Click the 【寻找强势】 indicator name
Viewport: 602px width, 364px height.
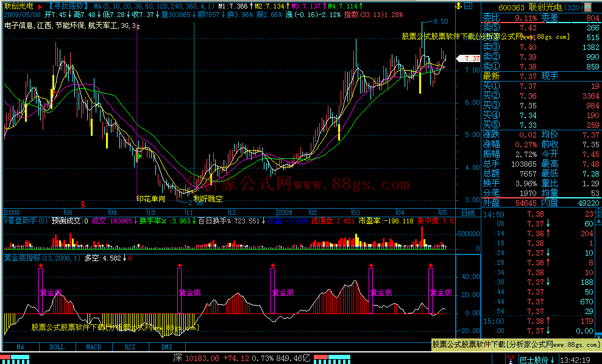point(68,6)
